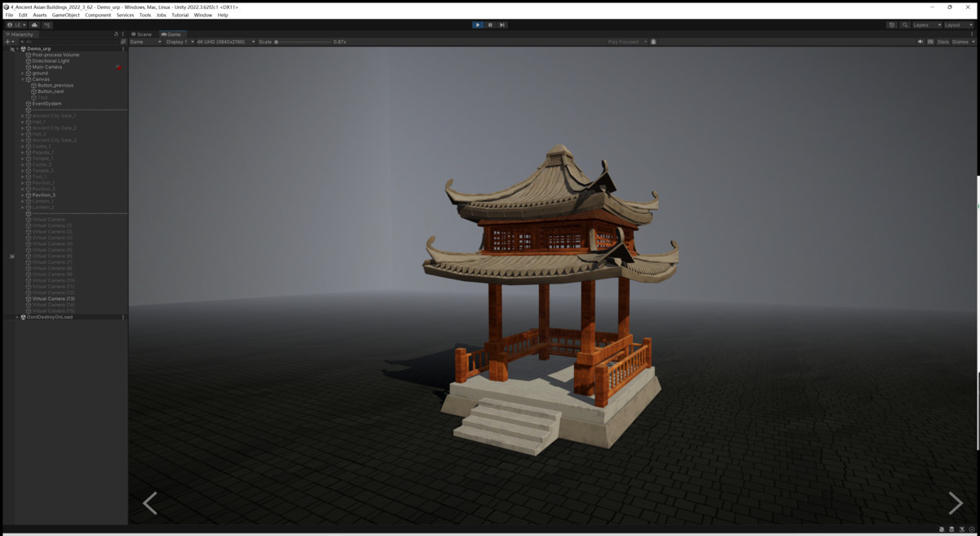Viewport: 980px width, 536px height.
Task: Open the Layout selector
Action: point(954,25)
